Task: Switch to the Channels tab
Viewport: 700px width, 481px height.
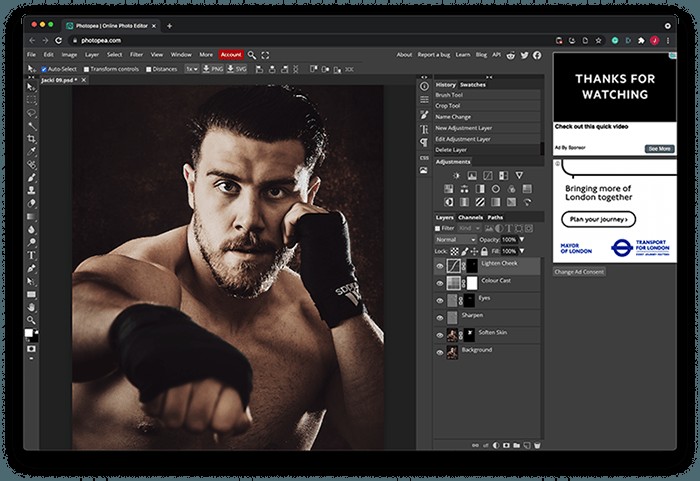Action: 471,217
